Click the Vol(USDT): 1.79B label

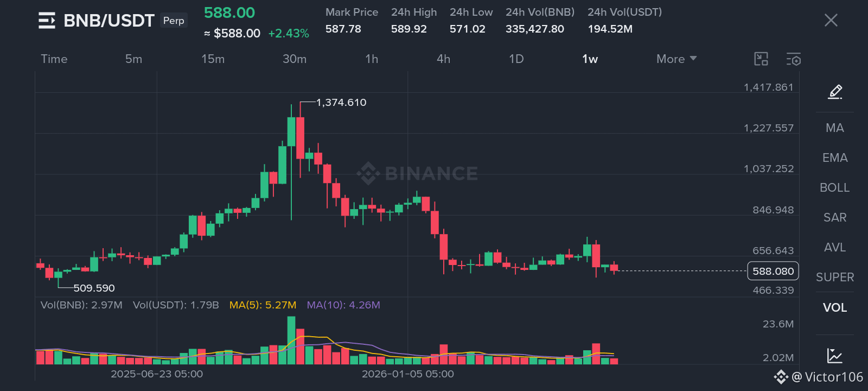pos(176,305)
